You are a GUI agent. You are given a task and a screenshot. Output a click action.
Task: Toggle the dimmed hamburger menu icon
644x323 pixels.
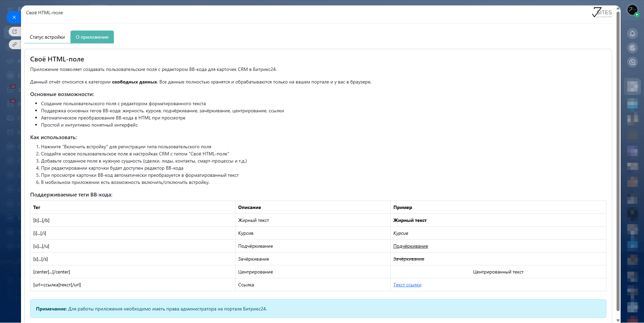coord(10,9)
